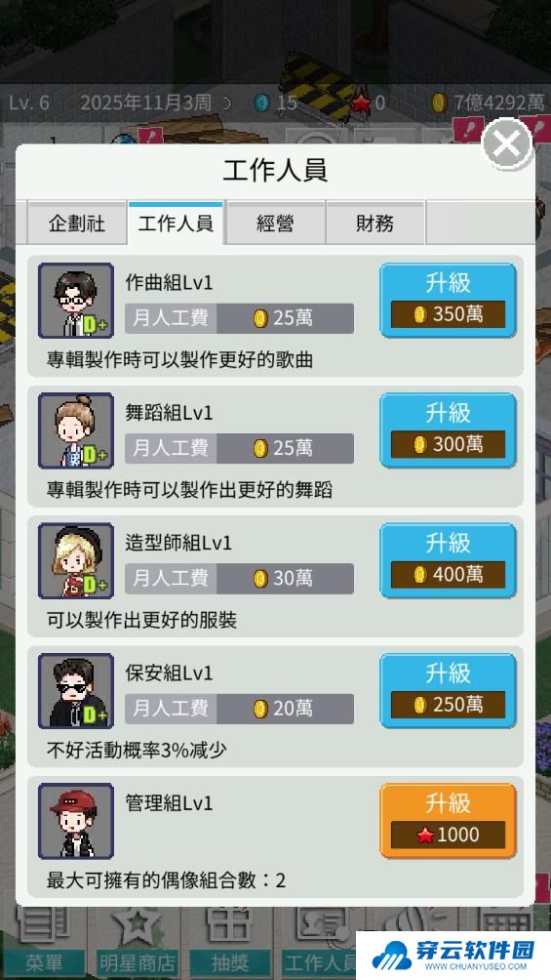
Task: Upgrade 作曲組 for 350萬 coins
Action: coord(448,301)
